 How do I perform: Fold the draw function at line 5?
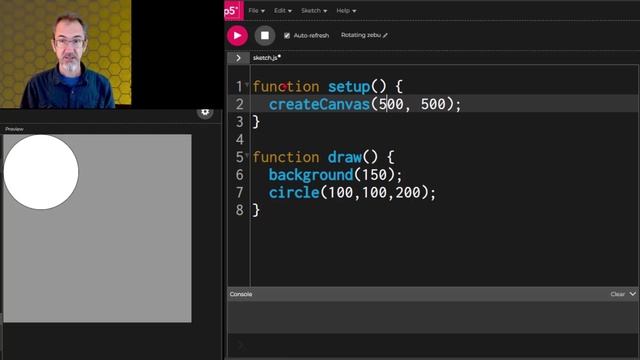pyautogui.click(x=247, y=155)
